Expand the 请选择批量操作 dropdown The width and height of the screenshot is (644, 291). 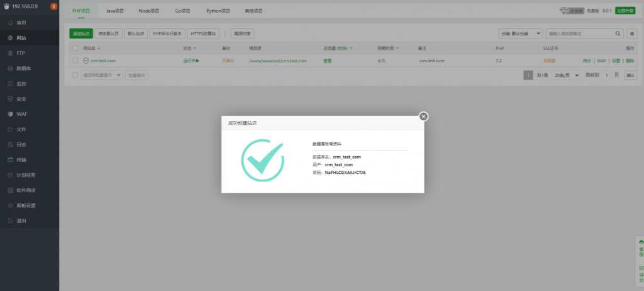(102, 75)
